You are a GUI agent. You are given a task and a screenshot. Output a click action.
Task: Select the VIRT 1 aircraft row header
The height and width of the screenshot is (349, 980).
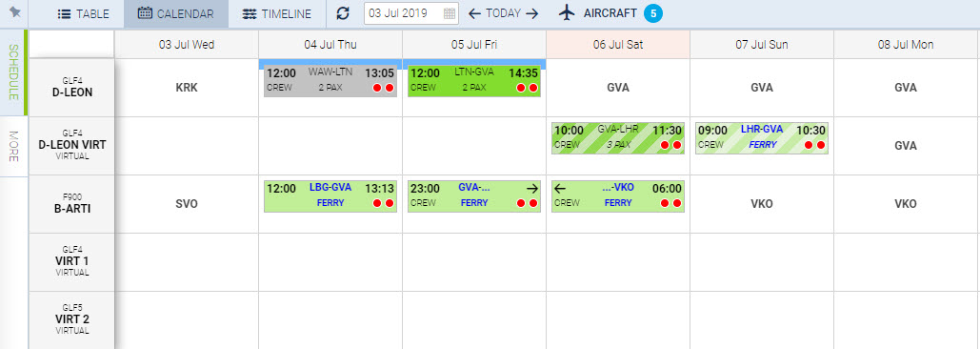coord(71,262)
